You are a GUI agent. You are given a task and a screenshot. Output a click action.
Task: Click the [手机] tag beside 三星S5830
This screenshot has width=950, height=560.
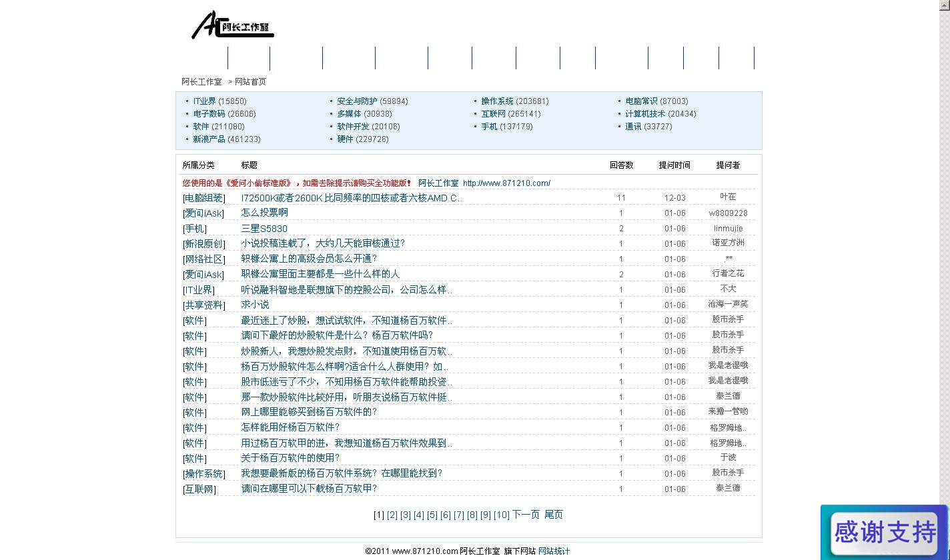pos(195,229)
